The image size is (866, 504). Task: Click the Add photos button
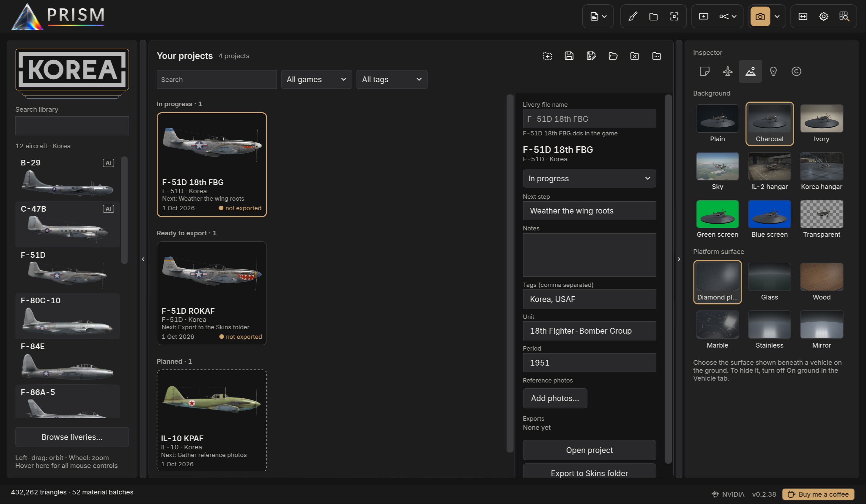pyautogui.click(x=555, y=399)
